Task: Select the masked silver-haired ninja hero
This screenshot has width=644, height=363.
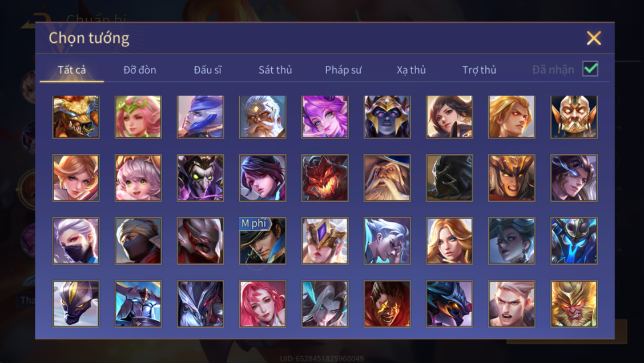Action: point(76,241)
